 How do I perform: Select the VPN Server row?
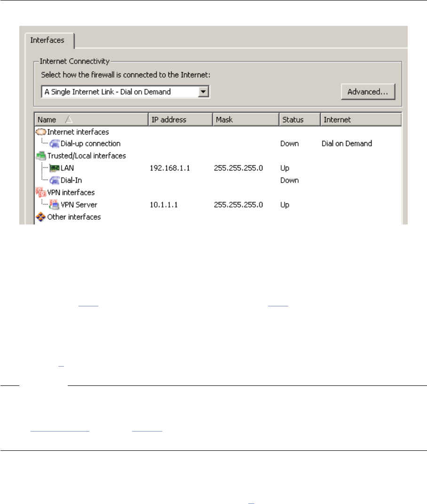click(x=218, y=205)
